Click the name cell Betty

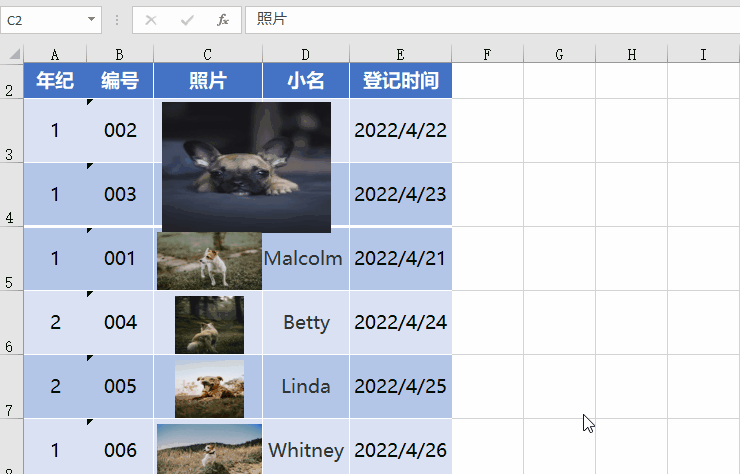point(306,322)
